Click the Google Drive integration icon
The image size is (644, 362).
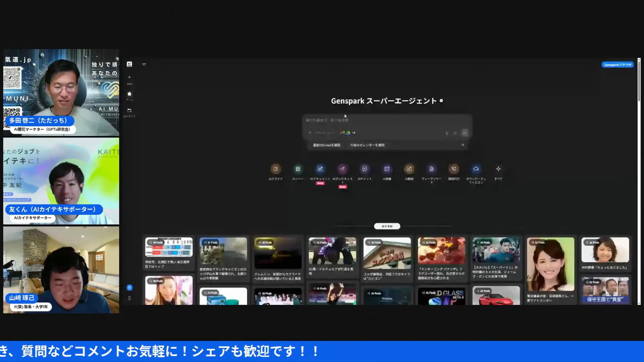pos(348,133)
